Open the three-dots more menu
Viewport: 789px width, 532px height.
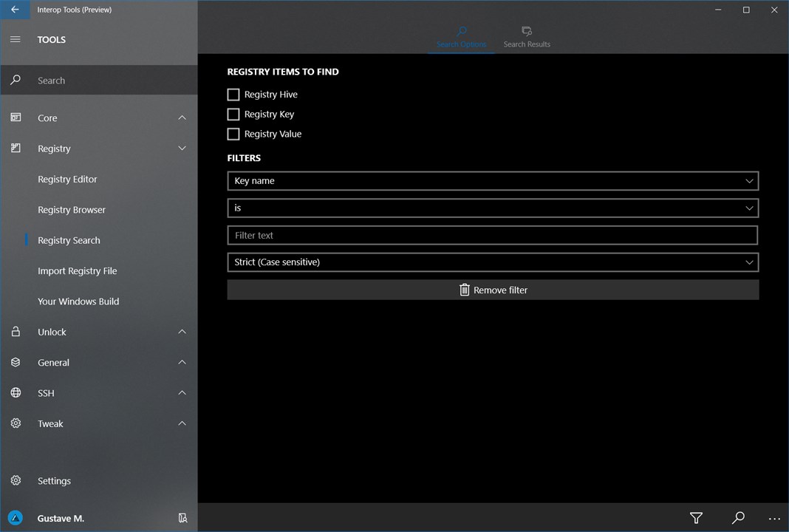(774, 519)
